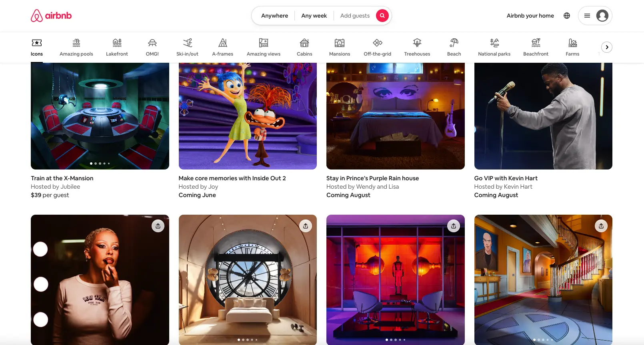Switch to the Icons category tab

point(37,47)
